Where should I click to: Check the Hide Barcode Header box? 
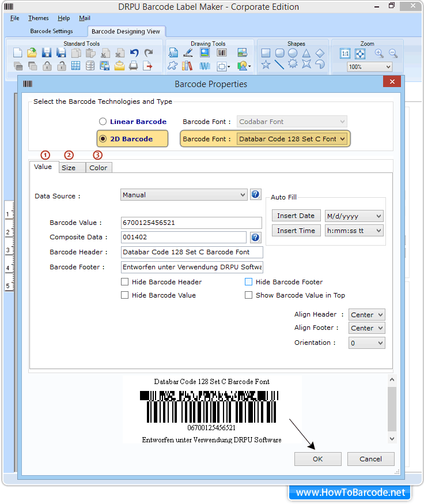point(125,282)
